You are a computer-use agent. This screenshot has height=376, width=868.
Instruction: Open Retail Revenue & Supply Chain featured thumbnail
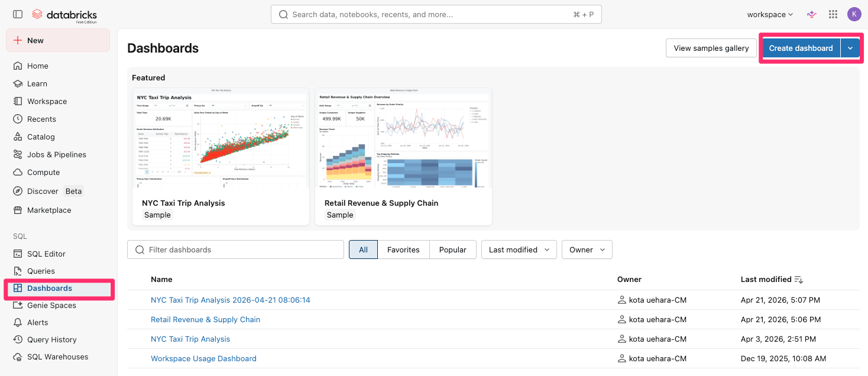(x=404, y=138)
